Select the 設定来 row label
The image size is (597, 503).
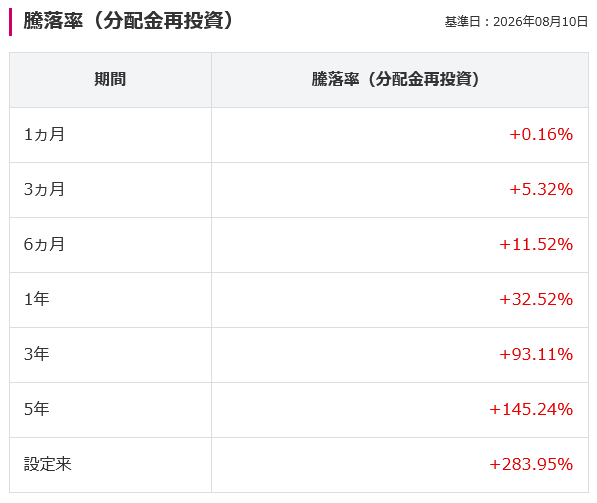point(48,464)
